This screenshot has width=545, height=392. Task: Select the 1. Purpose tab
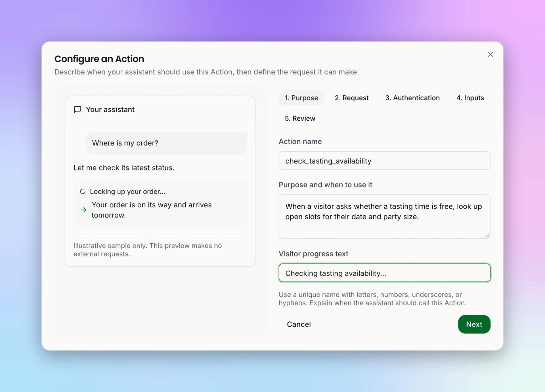pyautogui.click(x=301, y=98)
